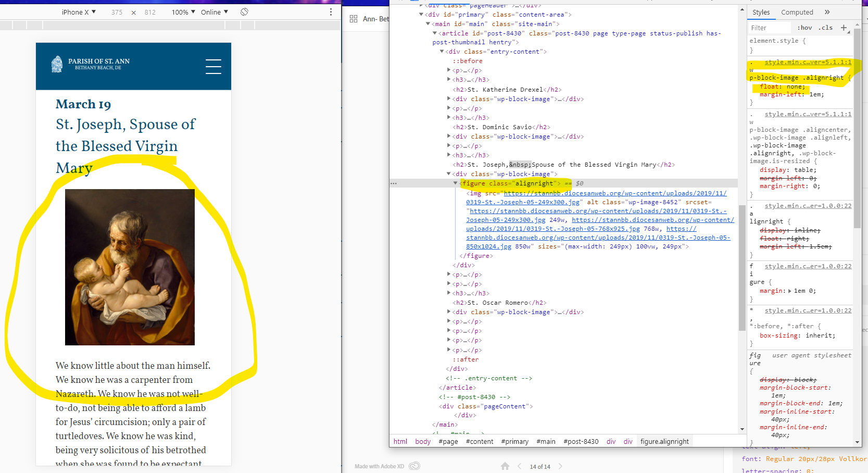Select the Styles tab
The height and width of the screenshot is (473, 868).
[x=761, y=12]
